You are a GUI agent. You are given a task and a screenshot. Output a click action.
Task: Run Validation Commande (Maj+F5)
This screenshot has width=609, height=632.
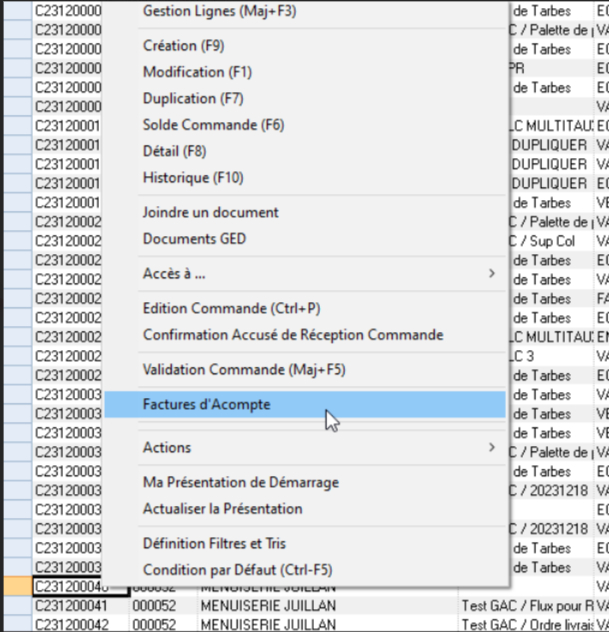click(244, 370)
